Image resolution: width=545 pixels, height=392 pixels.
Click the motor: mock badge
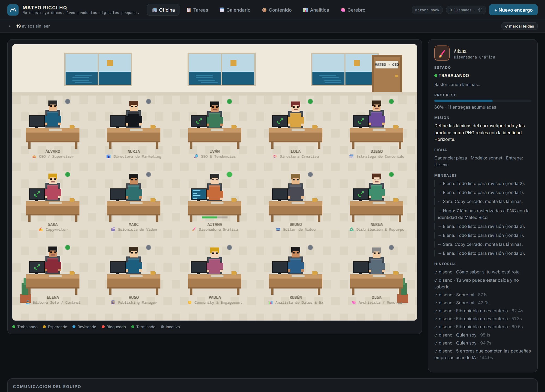[427, 10]
